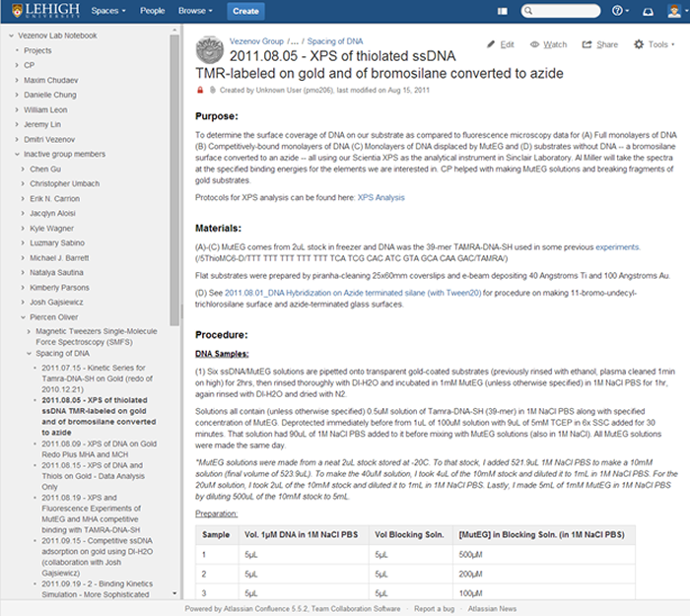The height and width of the screenshot is (616, 690).
Task: Collapse the Spacing of DNA sidebar node
Action: [29, 353]
